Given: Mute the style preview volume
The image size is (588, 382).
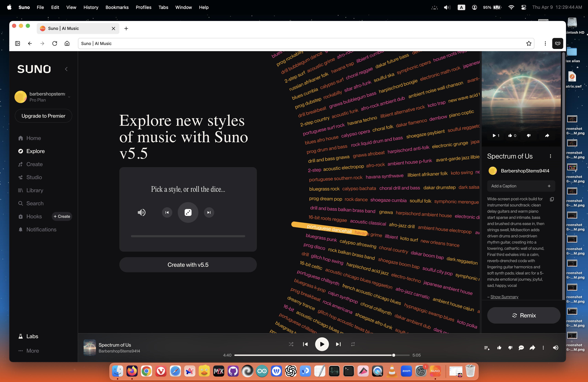Looking at the screenshot, I should tap(141, 212).
